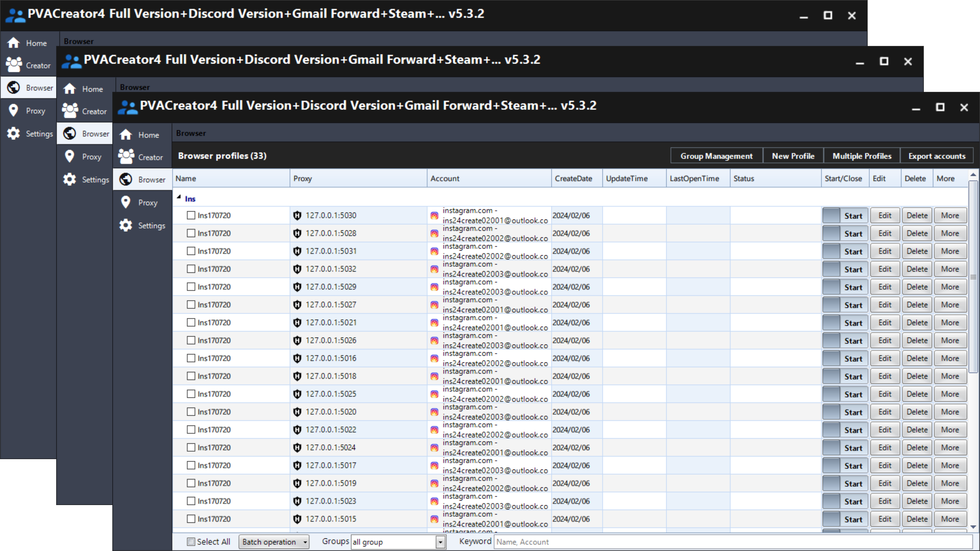Collapse the Ins group tree node
Viewport: 980px width, 551px height.
click(179, 197)
